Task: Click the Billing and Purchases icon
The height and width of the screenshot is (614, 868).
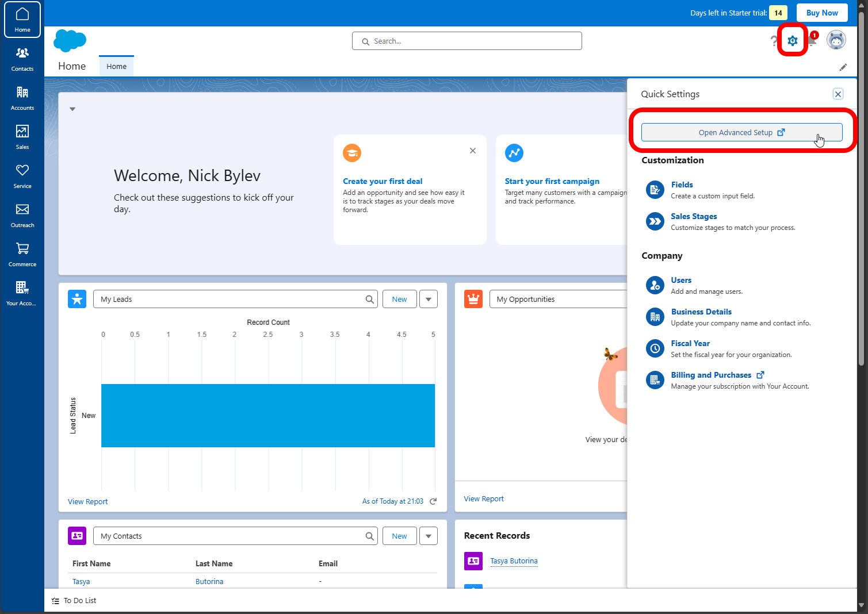Action: 655,380
